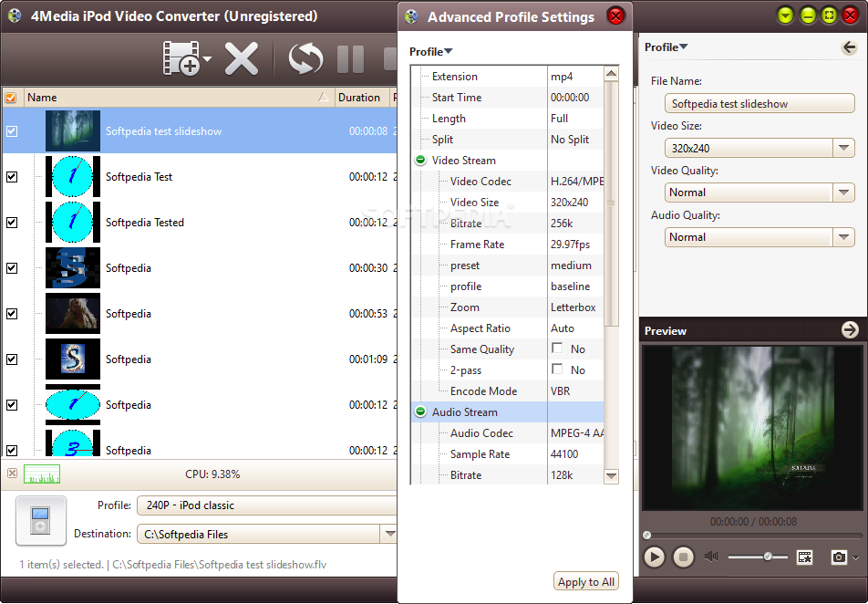Image resolution: width=868 pixels, height=604 pixels.
Task: Edit the File Name input field
Action: click(x=759, y=104)
